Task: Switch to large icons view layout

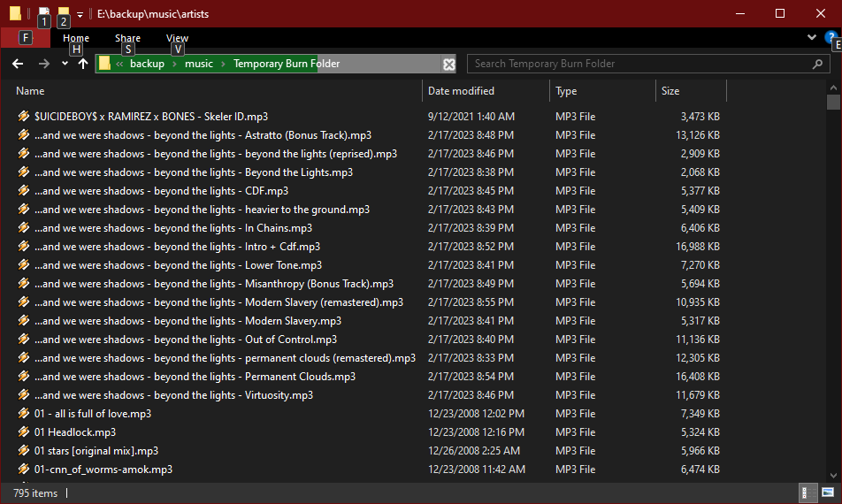Action: 827,493
